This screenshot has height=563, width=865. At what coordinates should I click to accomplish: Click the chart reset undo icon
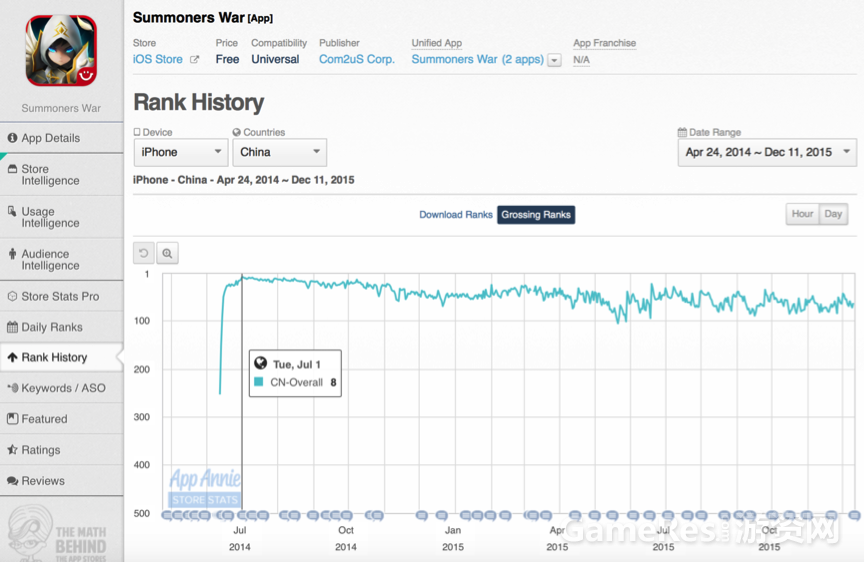point(144,253)
